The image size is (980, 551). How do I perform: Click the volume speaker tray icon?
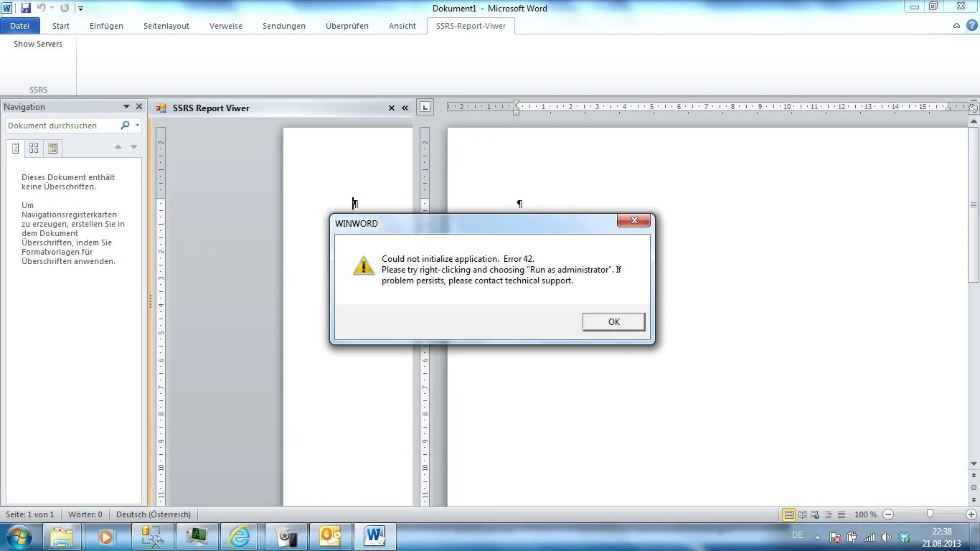pos(886,537)
